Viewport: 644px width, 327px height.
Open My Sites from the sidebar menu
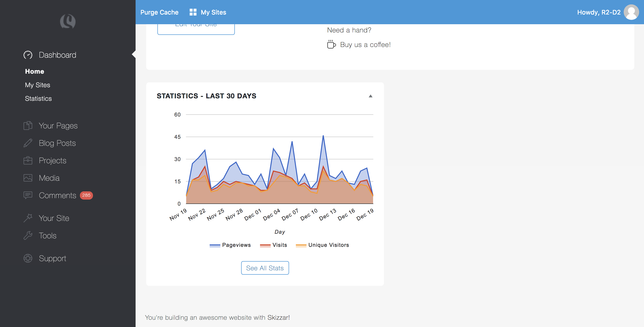pos(38,85)
